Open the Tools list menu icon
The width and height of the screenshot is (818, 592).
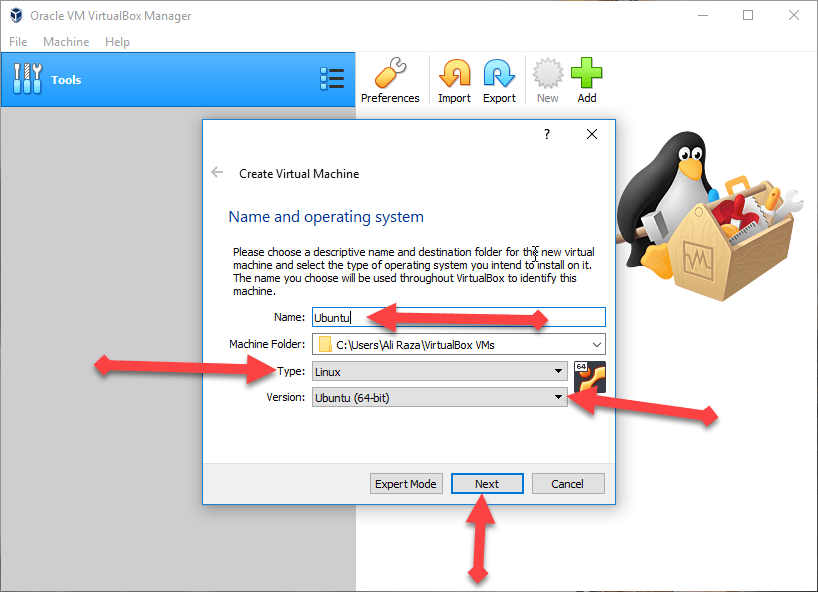332,79
